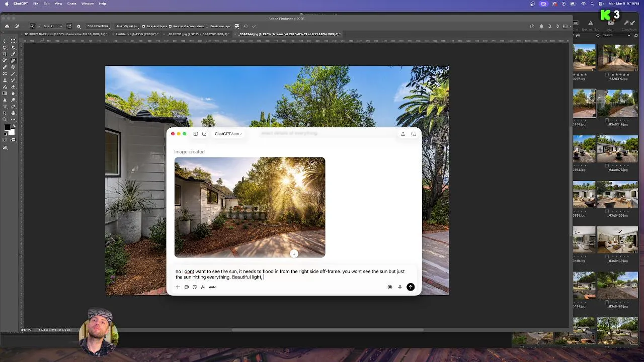The image size is (644, 362).
Task: Open the Find distractions dropdown
Action: tap(98, 26)
